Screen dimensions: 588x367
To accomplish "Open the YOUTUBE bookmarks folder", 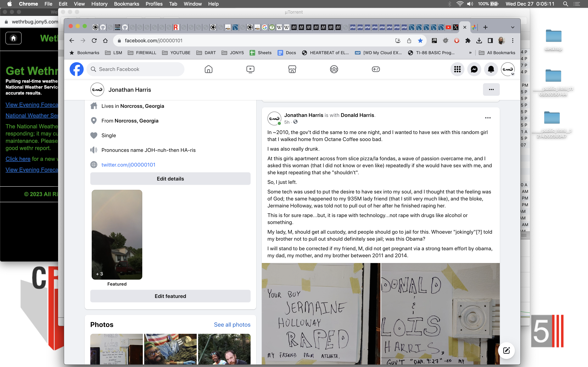I will [x=176, y=53].
